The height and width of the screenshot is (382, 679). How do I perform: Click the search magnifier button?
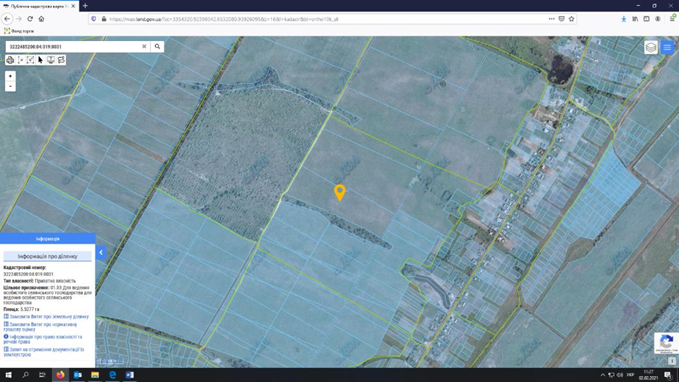(157, 46)
